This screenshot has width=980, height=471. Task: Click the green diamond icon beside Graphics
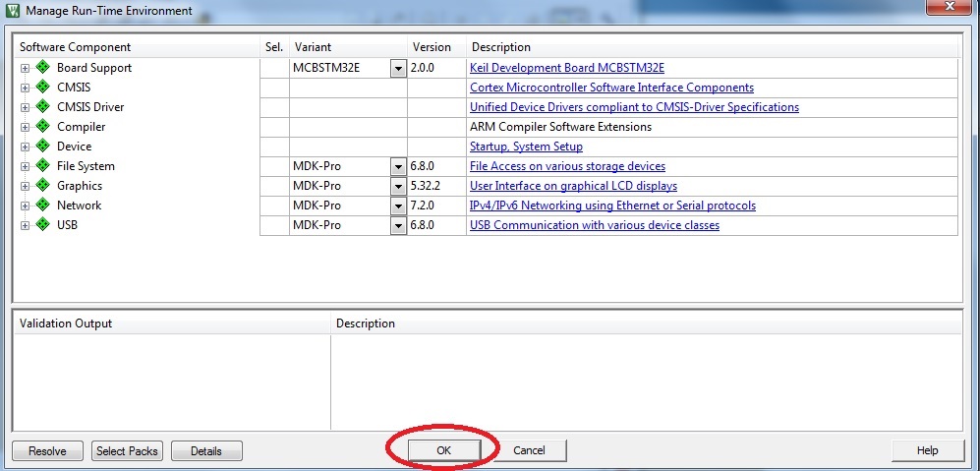(42, 185)
